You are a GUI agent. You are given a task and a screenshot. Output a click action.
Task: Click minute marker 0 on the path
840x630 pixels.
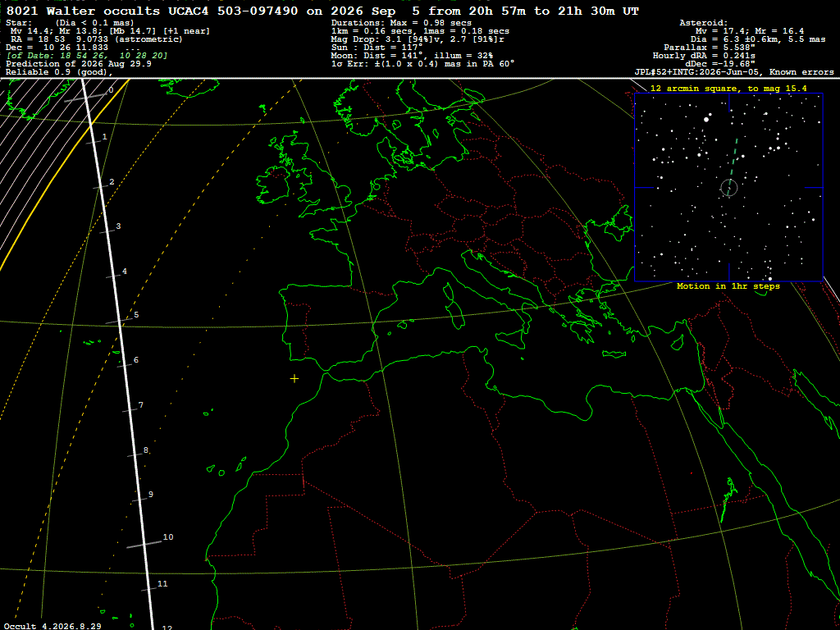pyautogui.click(x=111, y=90)
